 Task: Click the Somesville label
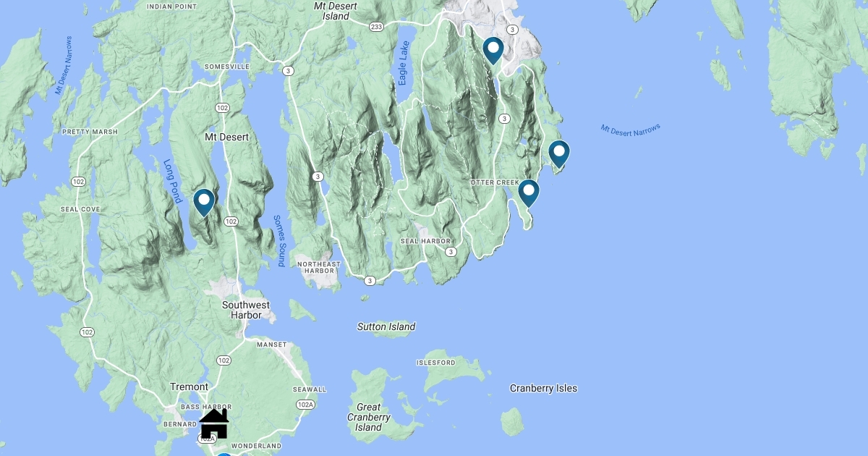click(227, 67)
